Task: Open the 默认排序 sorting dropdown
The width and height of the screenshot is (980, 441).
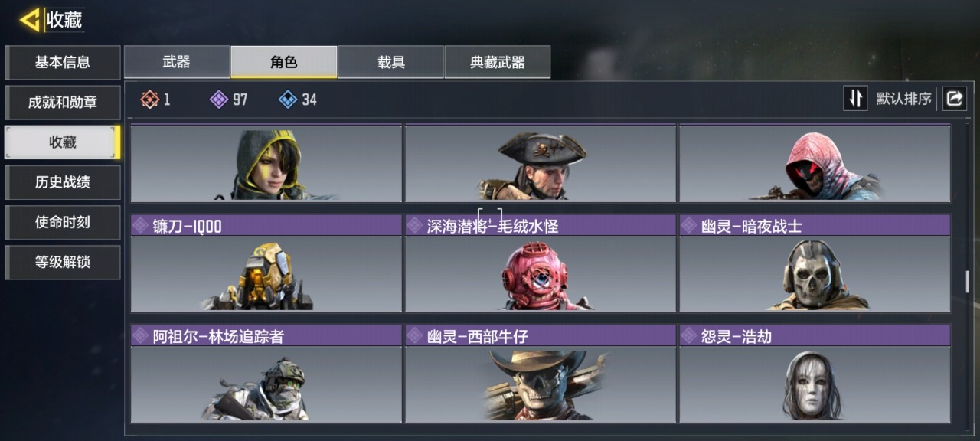Action: coord(903,99)
